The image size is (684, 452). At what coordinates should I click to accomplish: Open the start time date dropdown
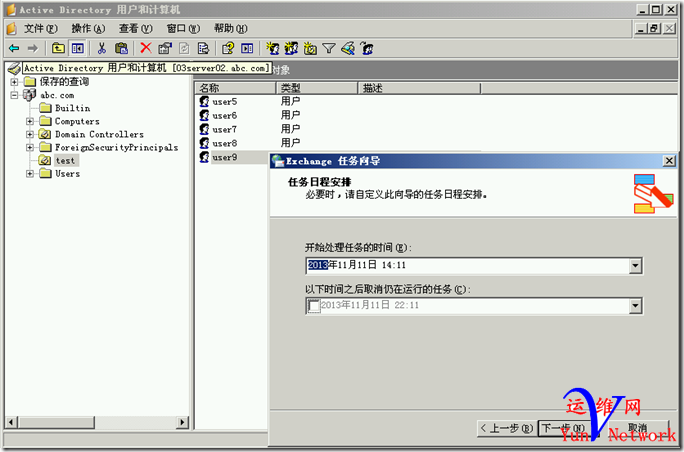(x=635, y=265)
